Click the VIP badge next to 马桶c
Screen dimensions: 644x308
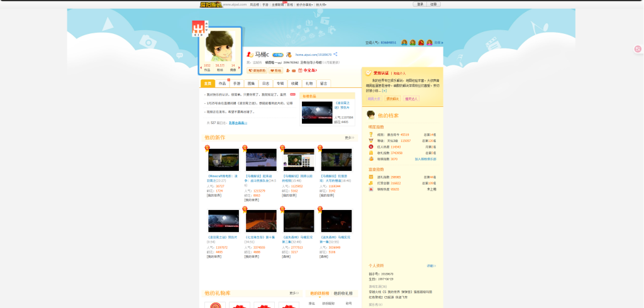pyautogui.click(x=278, y=55)
